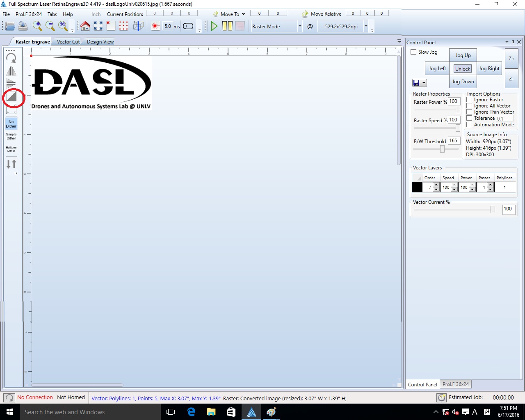Click the Jog Up button
Viewport: 525px width, 420px height.
point(463,55)
